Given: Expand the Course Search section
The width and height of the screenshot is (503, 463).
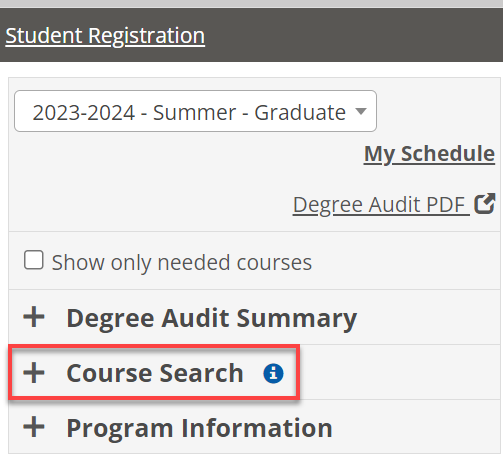Looking at the screenshot, I should pyautogui.click(x=254, y=372).
